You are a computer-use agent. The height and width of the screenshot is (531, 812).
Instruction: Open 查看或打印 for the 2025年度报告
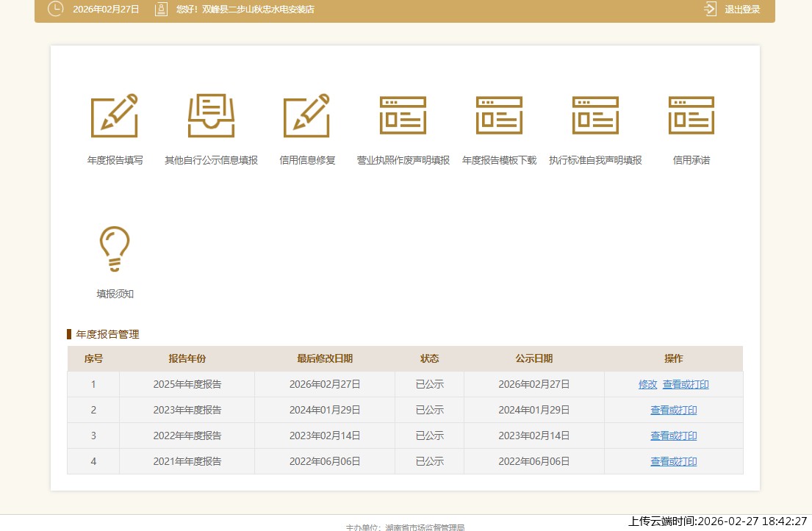[x=686, y=384]
